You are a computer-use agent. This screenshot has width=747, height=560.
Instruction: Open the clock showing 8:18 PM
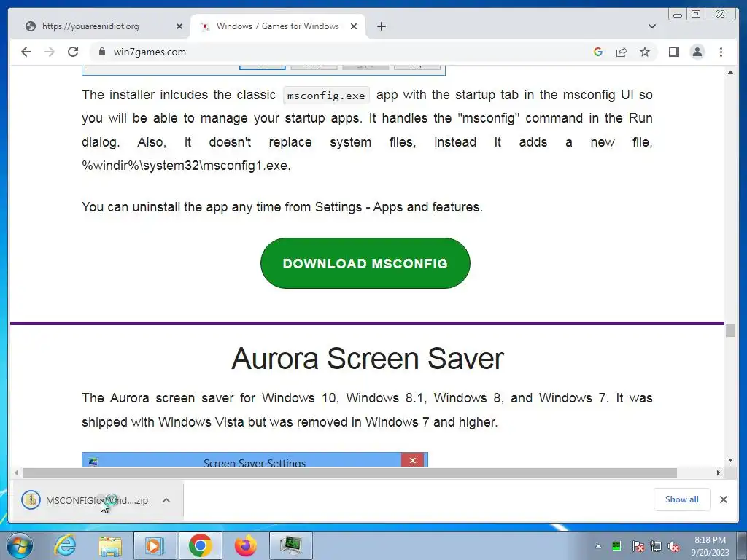coord(710,546)
